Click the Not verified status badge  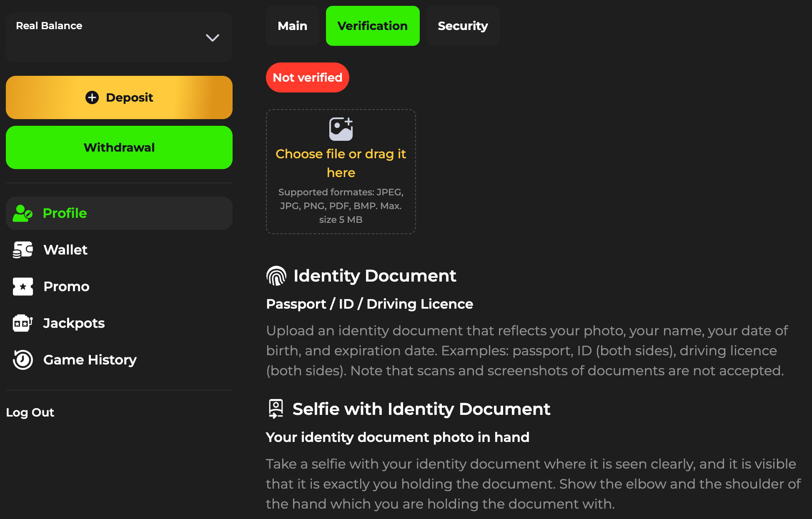[308, 77]
